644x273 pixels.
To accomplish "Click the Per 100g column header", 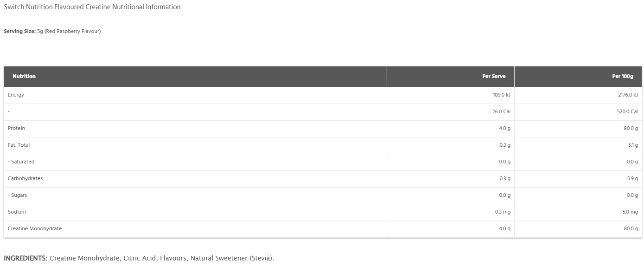I will point(622,76).
